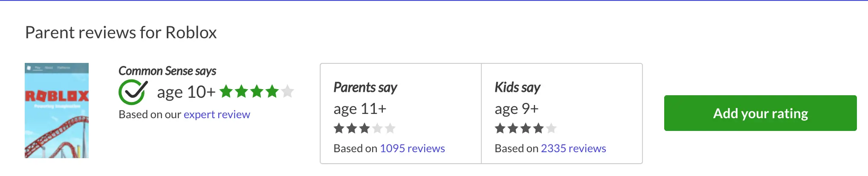Click the last empty Parents say star
This screenshot has width=868, height=176.
[x=390, y=128]
